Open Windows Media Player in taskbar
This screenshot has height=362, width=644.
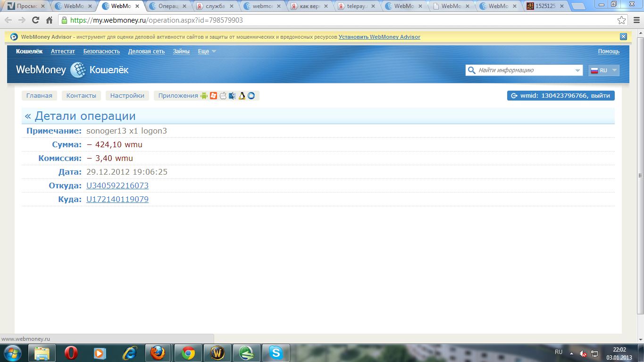[x=100, y=353]
